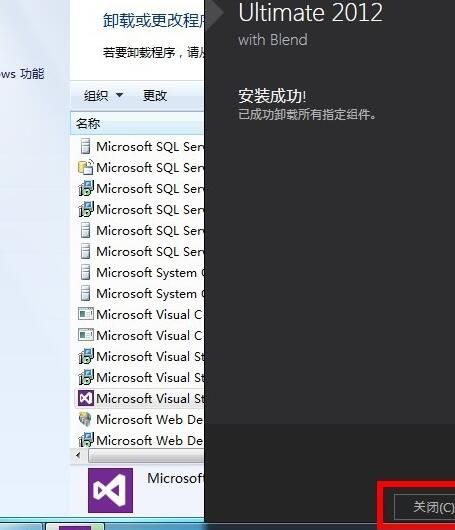Click the Microsoft label in the details pane
This screenshot has height=530, width=455.
[175, 478]
